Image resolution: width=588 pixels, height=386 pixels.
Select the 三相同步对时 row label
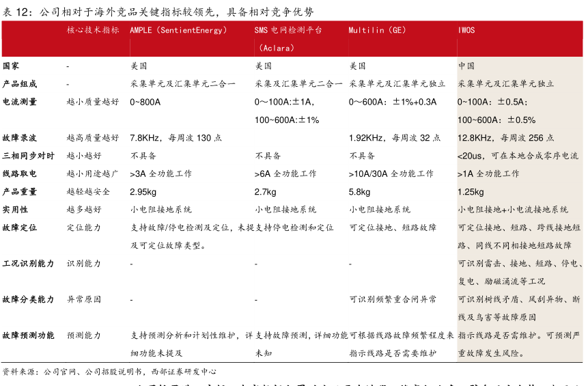click(x=28, y=156)
